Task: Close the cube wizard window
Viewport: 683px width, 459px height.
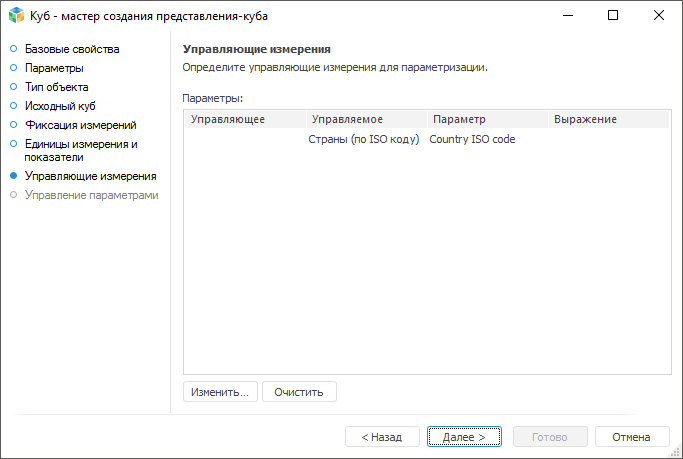Action: click(x=659, y=16)
